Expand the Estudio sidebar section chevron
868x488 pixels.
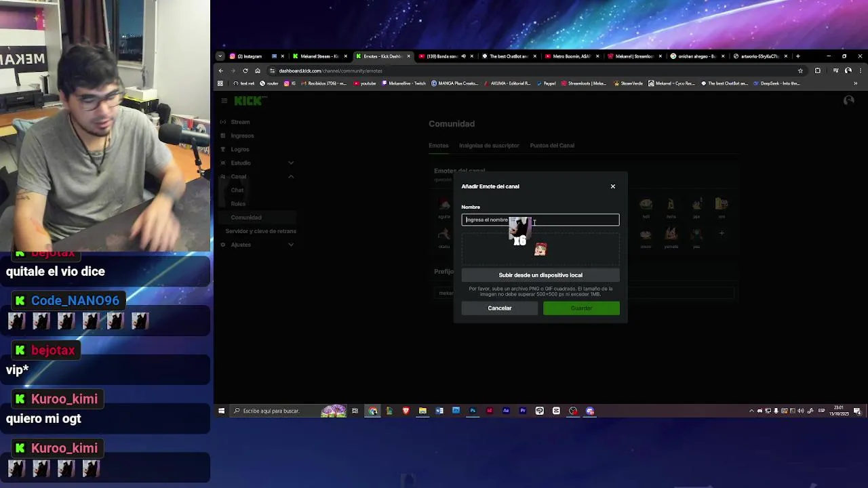click(291, 163)
